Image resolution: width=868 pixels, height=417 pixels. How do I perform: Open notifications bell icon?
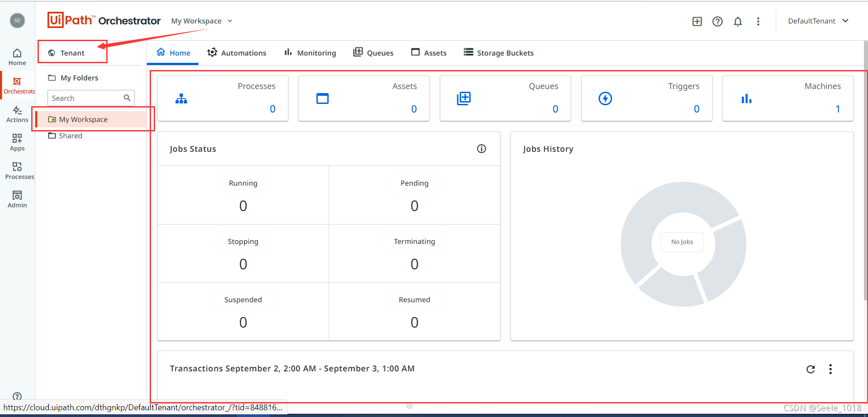tap(738, 21)
